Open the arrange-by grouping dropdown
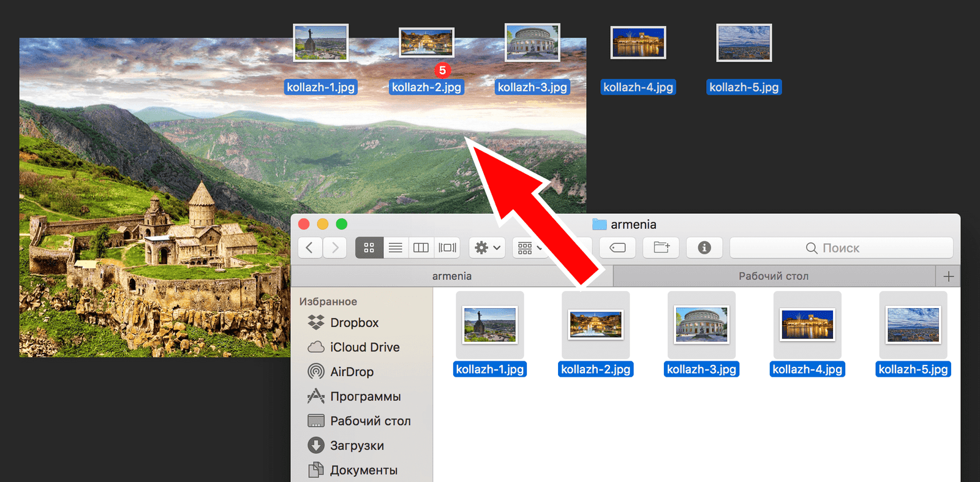Screen dimensions: 980x482 point(529,247)
